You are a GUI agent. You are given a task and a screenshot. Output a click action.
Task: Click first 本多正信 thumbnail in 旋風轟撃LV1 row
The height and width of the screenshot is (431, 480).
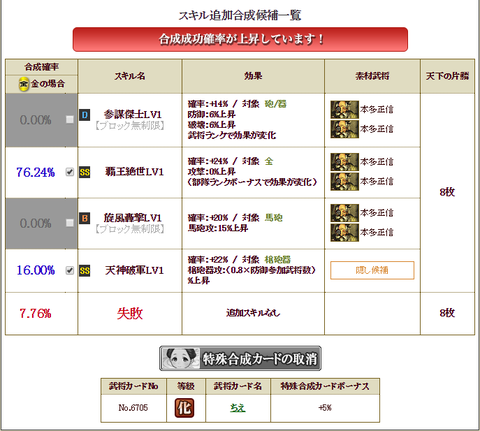tap(344, 213)
